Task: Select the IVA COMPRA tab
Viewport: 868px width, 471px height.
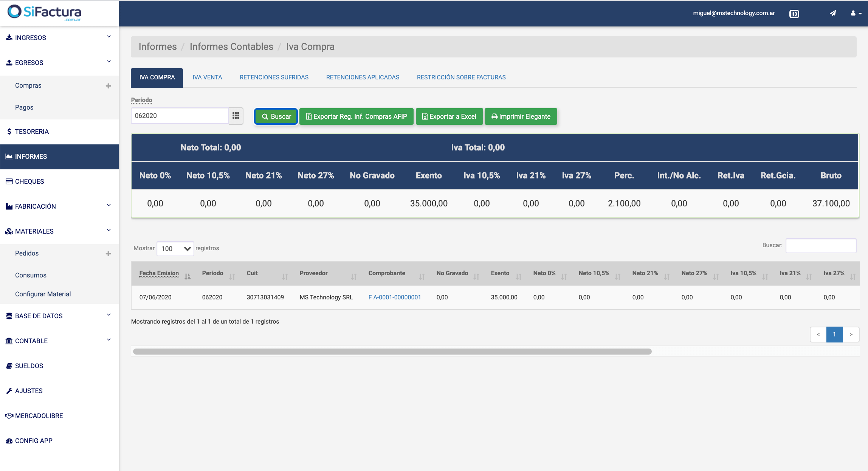Action: [157, 77]
